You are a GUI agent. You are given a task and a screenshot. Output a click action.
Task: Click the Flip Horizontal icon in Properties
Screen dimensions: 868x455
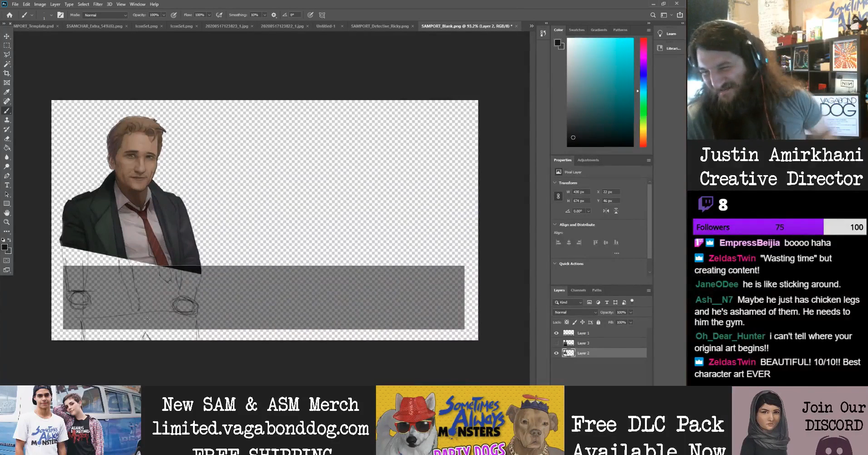(606, 211)
